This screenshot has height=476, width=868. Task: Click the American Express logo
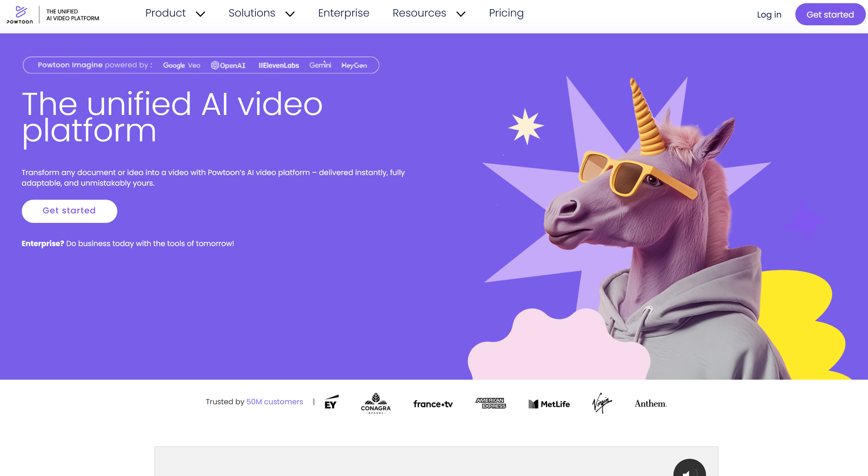491,403
